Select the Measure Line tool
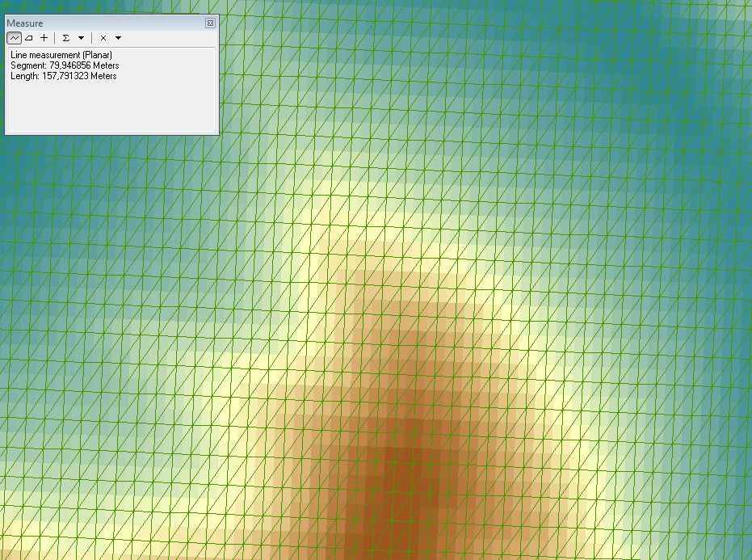Screen dimensions: 752x560 click(15, 38)
